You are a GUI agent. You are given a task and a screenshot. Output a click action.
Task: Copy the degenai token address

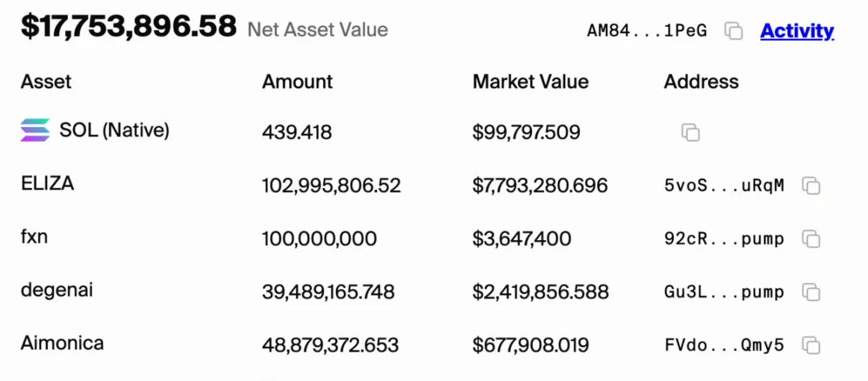point(811,292)
